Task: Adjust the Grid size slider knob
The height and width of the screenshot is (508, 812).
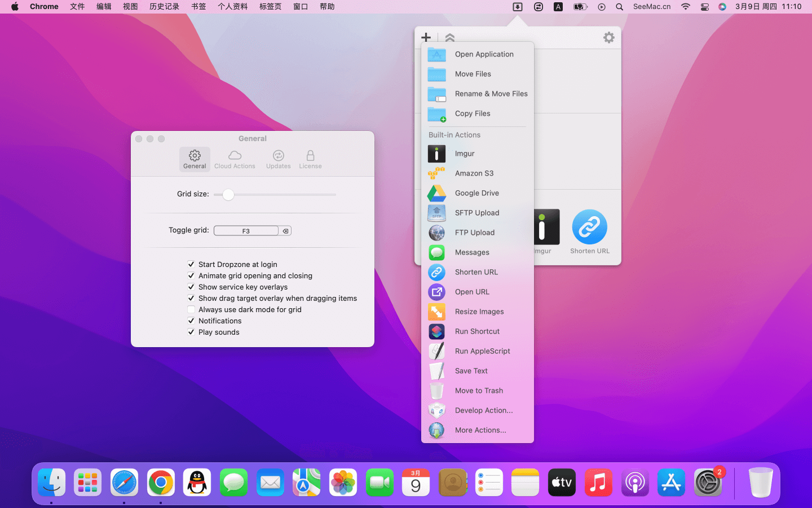Action: pyautogui.click(x=228, y=195)
